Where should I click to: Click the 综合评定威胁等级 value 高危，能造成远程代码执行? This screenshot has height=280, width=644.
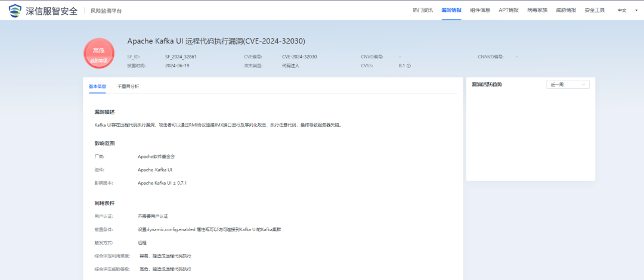pos(165,269)
